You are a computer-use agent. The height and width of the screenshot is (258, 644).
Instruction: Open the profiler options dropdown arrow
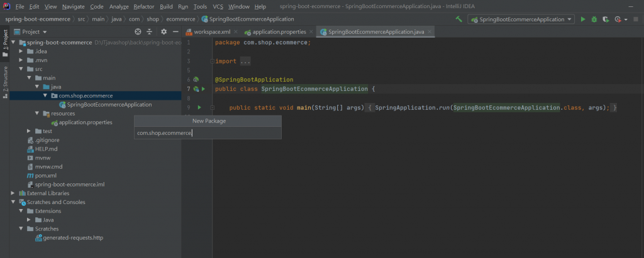pyautogui.click(x=626, y=19)
